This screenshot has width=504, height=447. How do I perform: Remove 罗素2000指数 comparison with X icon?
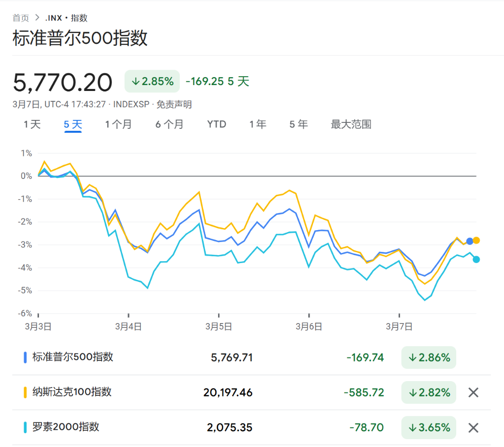click(473, 428)
